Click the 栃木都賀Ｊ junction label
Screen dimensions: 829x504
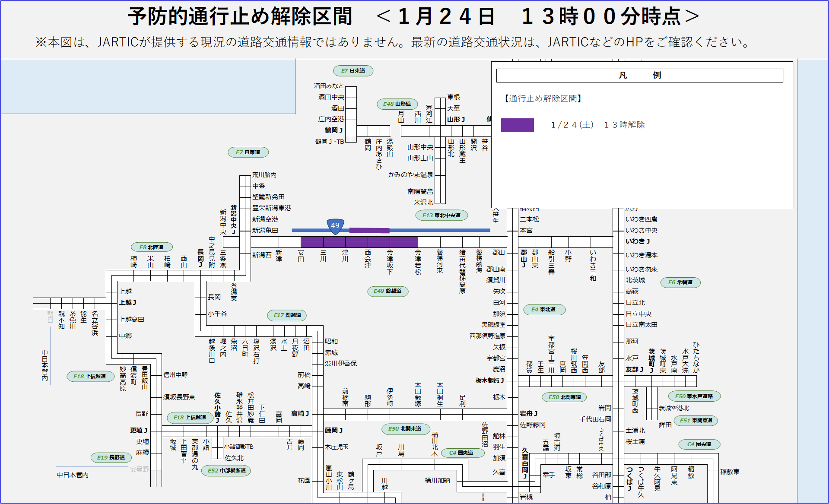click(489, 380)
